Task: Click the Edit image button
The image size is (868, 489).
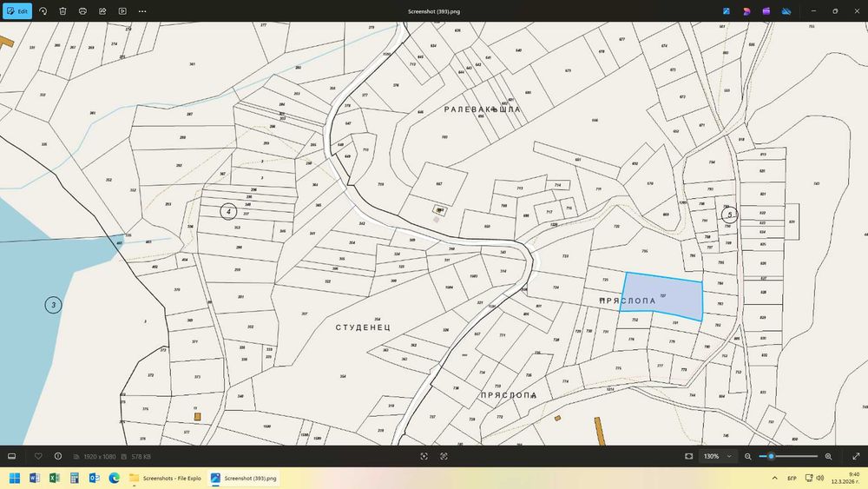Action: pos(17,11)
